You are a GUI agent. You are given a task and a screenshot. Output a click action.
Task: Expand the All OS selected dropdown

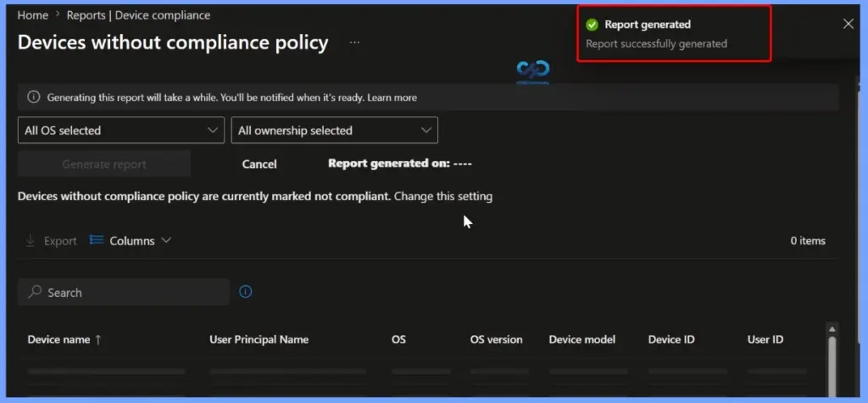(121, 131)
